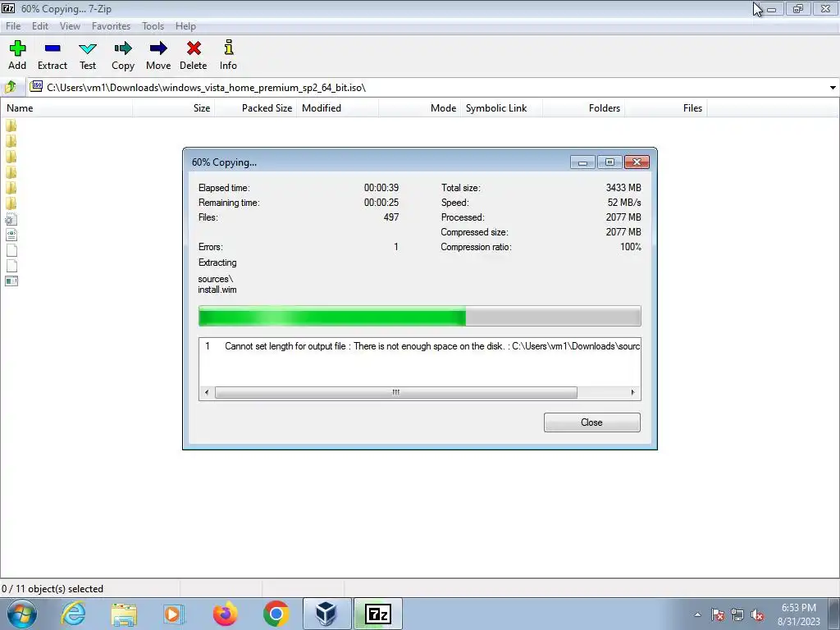Show hidden system tray icons
840x630 pixels.
(697, 615)
